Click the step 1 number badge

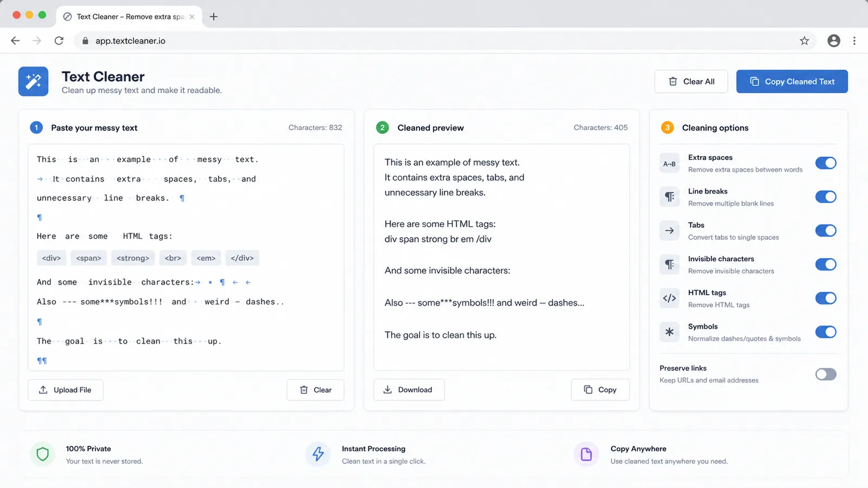click(36, 128)
